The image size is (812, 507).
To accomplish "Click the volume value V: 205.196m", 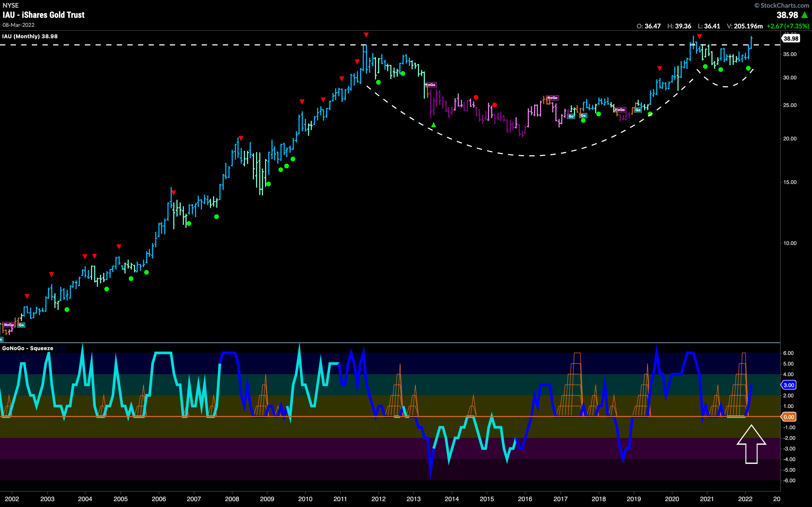I will 745,26.
